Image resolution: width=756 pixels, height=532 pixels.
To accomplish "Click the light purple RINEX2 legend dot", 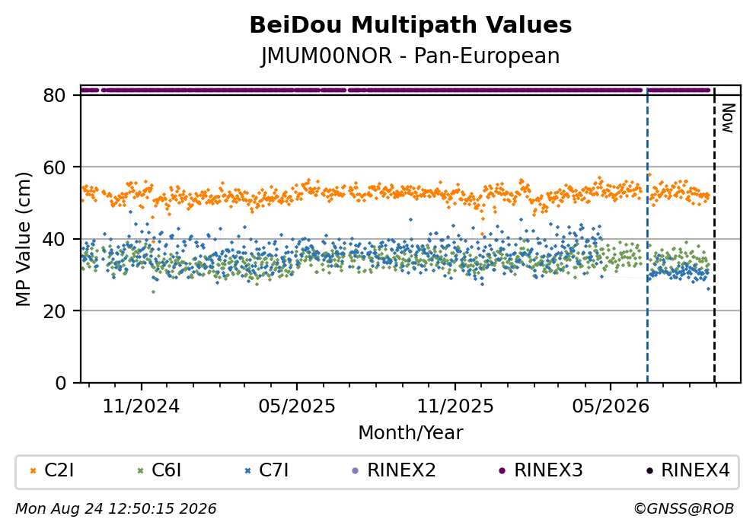I will (356, 471).
